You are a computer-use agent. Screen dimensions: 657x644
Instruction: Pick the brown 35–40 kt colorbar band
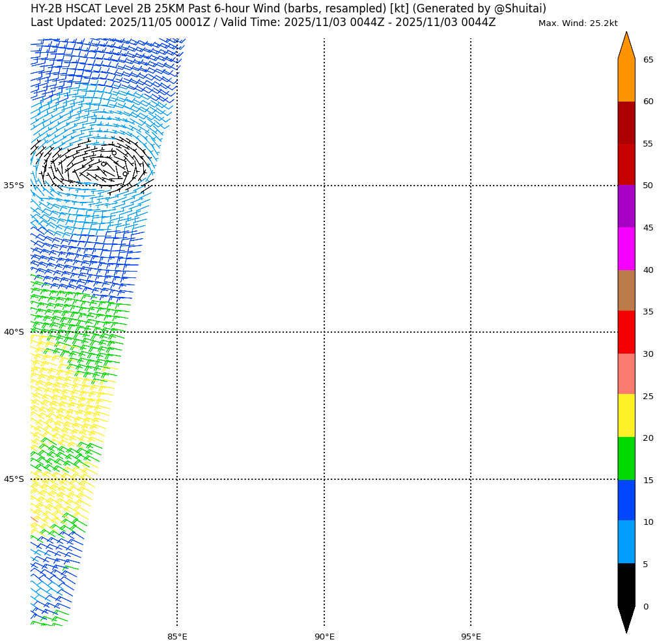pos(626,290)
